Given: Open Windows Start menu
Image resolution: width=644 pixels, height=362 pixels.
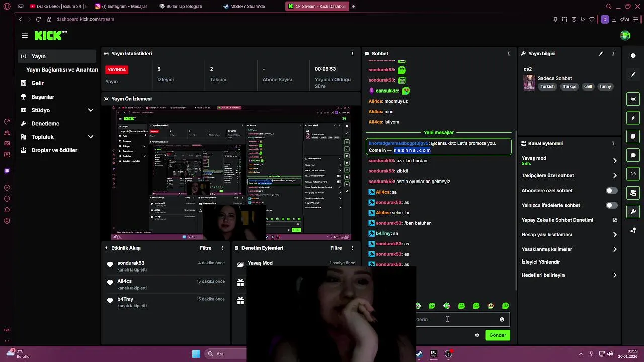Looking at the screenshot, I should click(196, 354).
